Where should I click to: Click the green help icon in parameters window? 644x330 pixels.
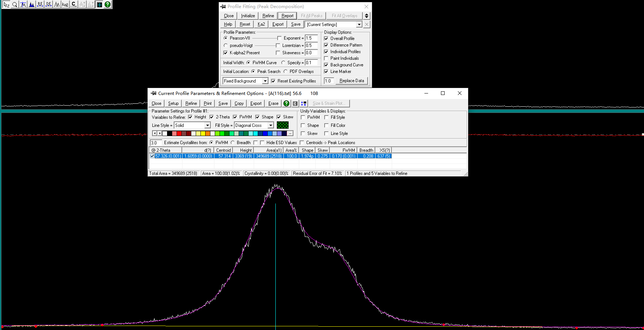point(286,103)
